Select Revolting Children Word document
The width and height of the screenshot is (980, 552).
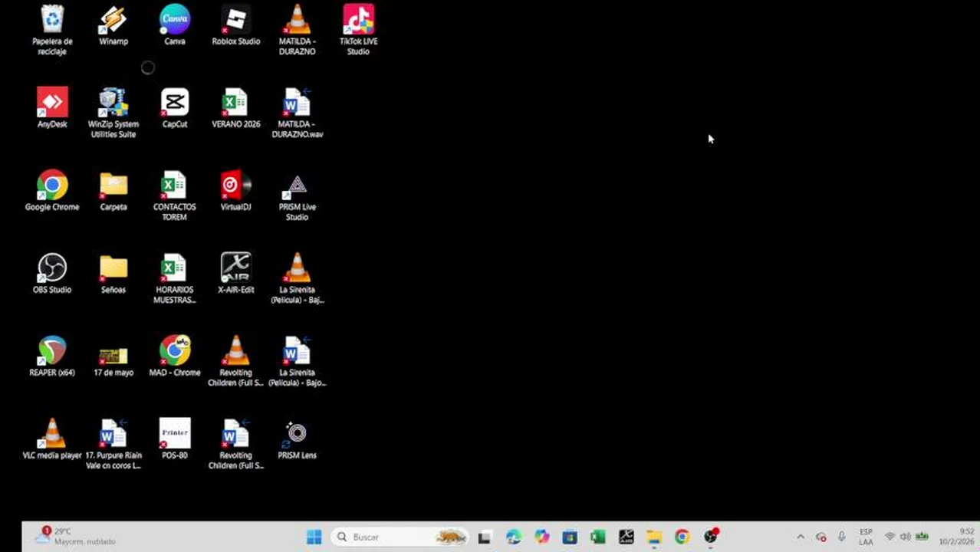(x=236, y=444)
